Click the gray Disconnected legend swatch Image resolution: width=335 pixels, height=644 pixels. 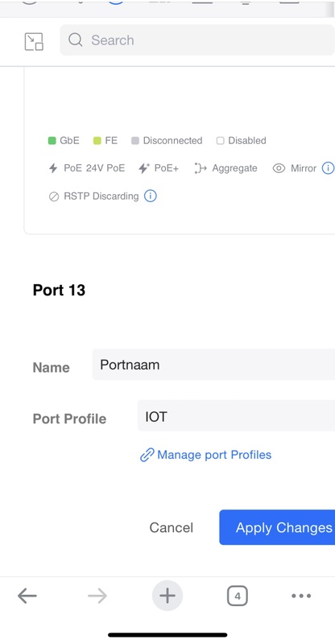click(135, 141)
